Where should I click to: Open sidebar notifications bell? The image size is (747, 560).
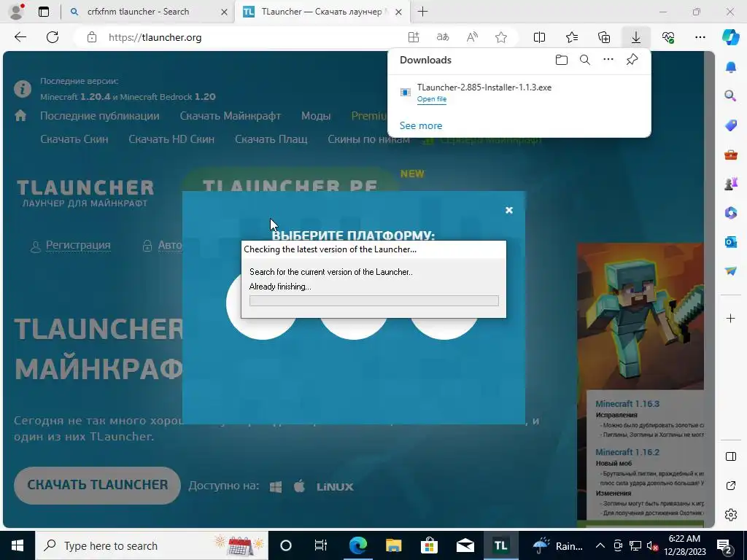coord(731,67)
